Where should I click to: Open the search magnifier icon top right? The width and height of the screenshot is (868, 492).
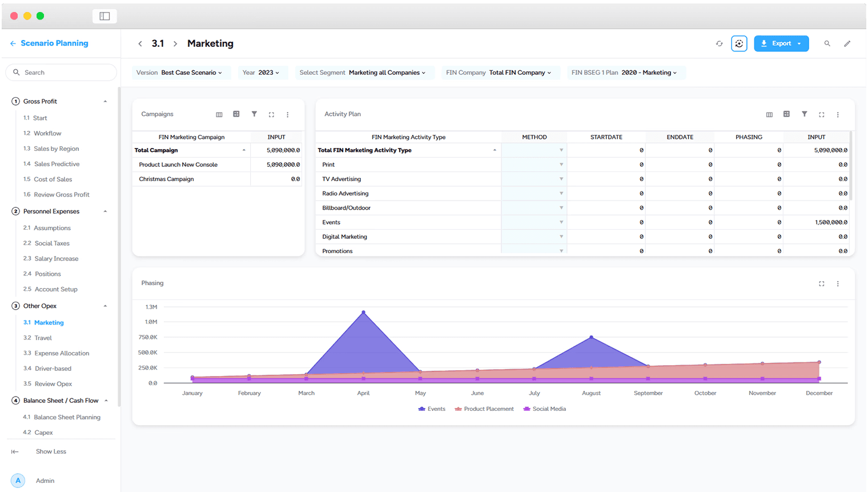tap(827, 43)
